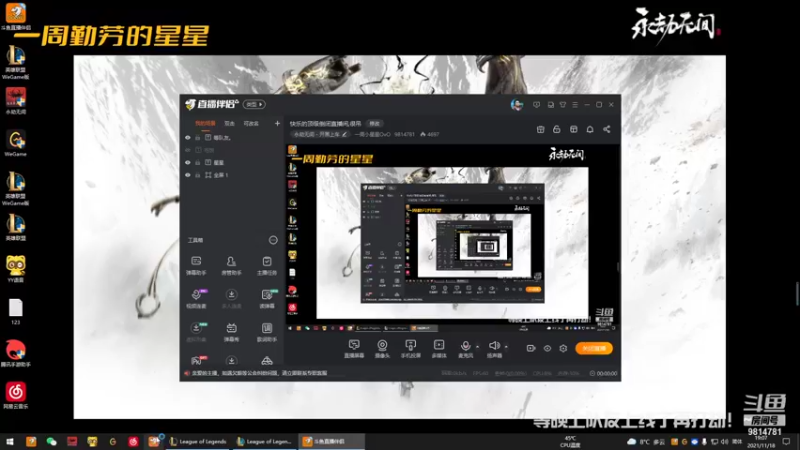This screenshot has height=450, width=800.
Task: Open Windows Start menu
Action: point(10,441)
